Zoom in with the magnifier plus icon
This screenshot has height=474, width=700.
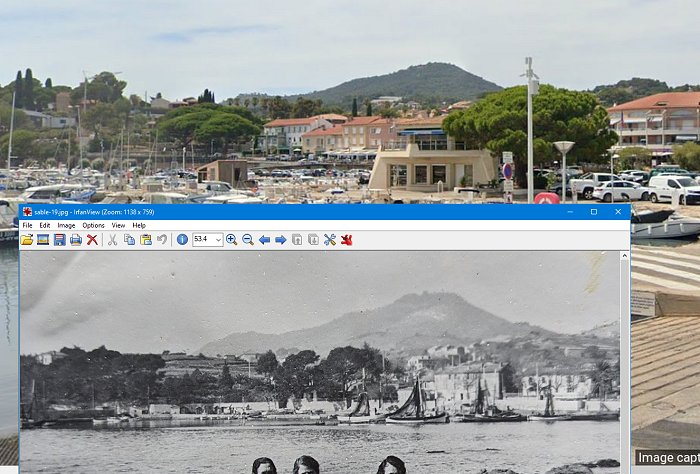tap(232, 240)
